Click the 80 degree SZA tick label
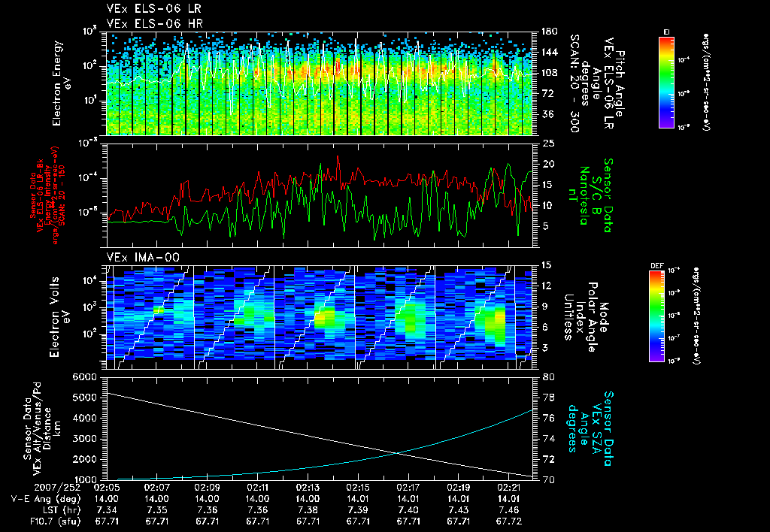This screenshot has width=770, height=532. 547,377
